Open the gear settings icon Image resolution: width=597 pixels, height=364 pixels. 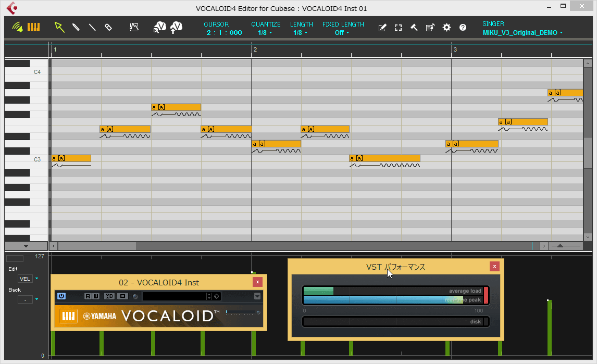446,28
